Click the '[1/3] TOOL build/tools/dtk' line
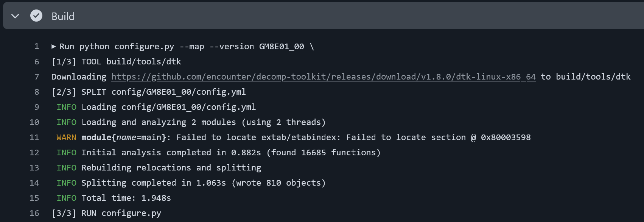 click(116, 62)
